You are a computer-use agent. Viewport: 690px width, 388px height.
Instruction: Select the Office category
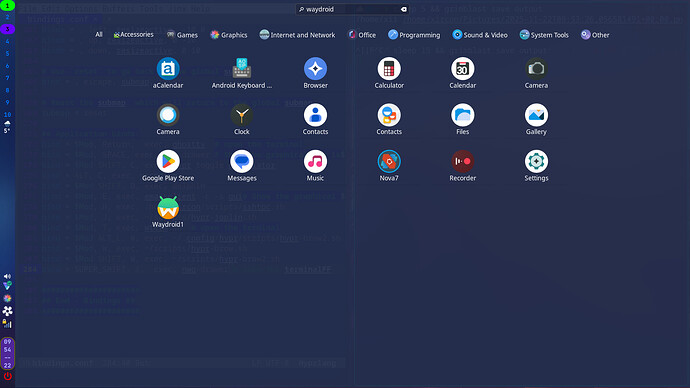coord(362,35)
